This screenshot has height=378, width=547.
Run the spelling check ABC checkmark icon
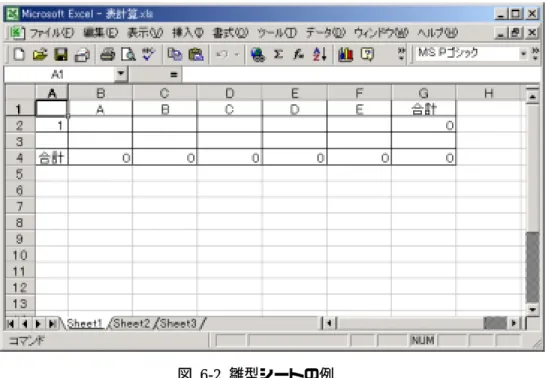149,54
